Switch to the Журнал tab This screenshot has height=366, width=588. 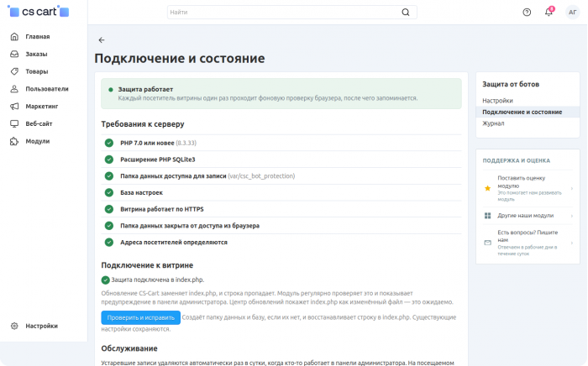[x=493, y=123]
